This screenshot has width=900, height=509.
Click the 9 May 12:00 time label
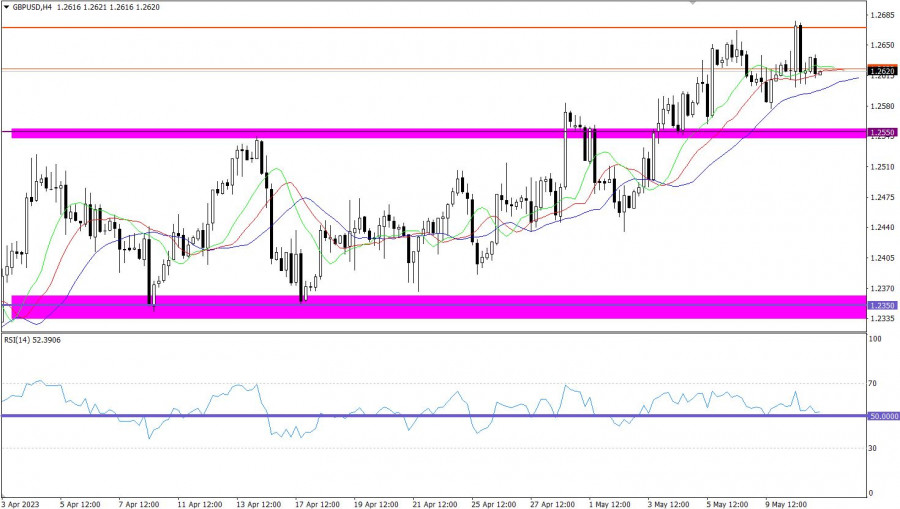(x=788, y=503)
